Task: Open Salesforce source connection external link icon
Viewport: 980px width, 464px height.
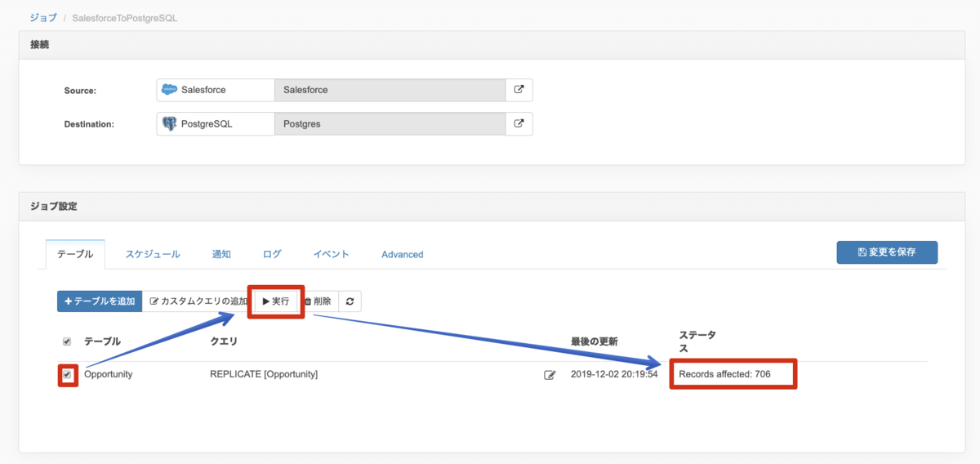Action: pyautogui.click(x=519, y=90)
